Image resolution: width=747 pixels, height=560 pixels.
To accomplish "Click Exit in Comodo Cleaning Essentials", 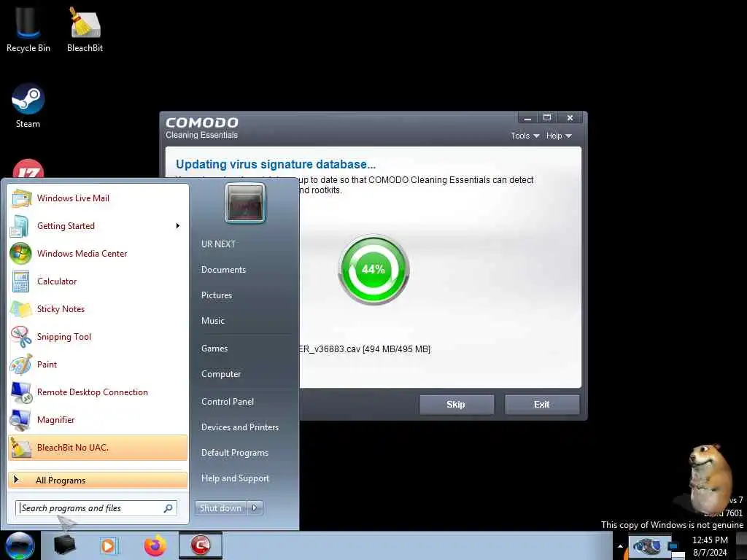I will click(x=542, y=404).
